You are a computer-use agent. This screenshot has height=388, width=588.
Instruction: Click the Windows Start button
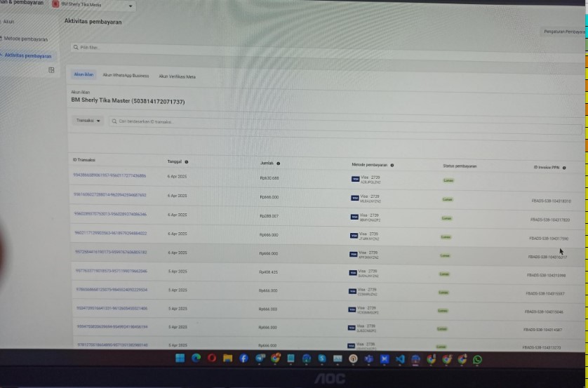[180, 359]
